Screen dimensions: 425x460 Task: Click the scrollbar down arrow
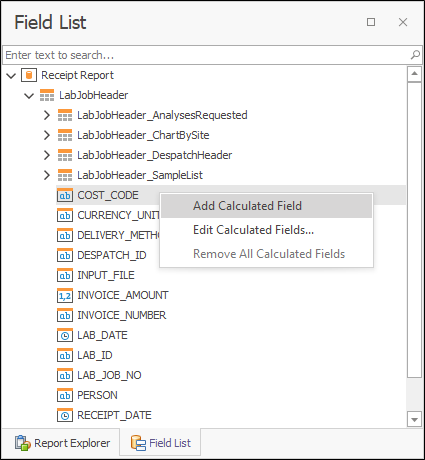click(x=414, y=419)
